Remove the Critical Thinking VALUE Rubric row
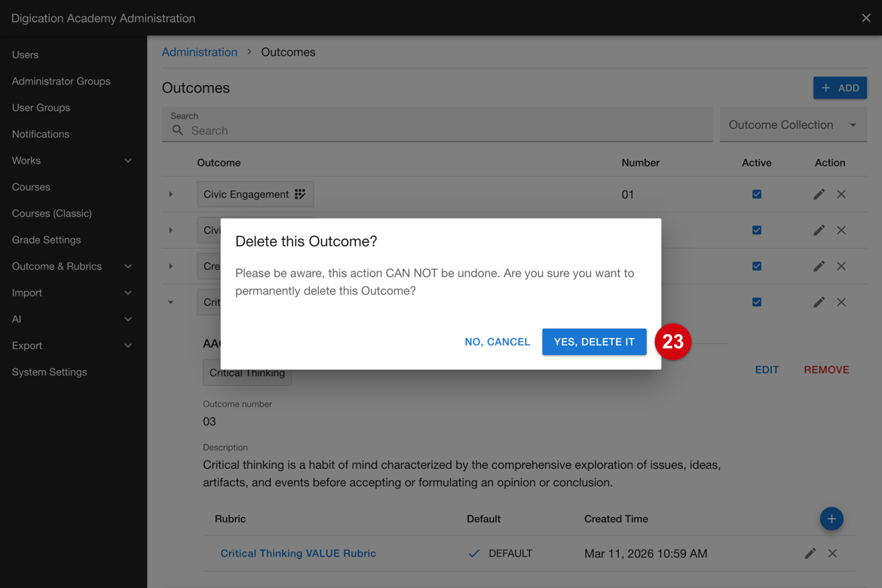The image size is (882, 588). click(832, 553)
